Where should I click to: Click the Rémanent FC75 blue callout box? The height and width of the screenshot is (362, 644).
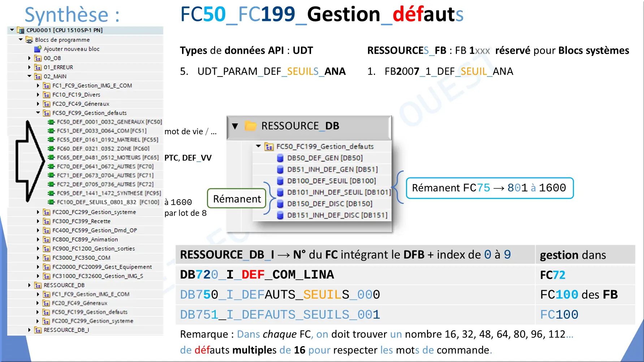coord(489,188)
